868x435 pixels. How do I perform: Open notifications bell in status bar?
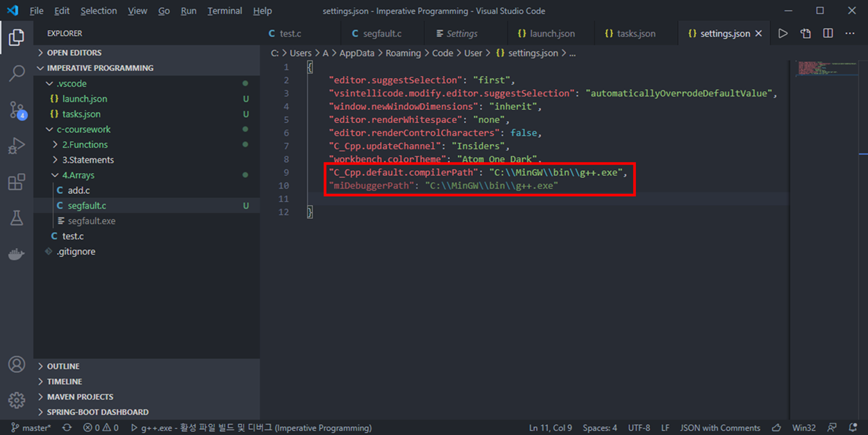(853, 428)
